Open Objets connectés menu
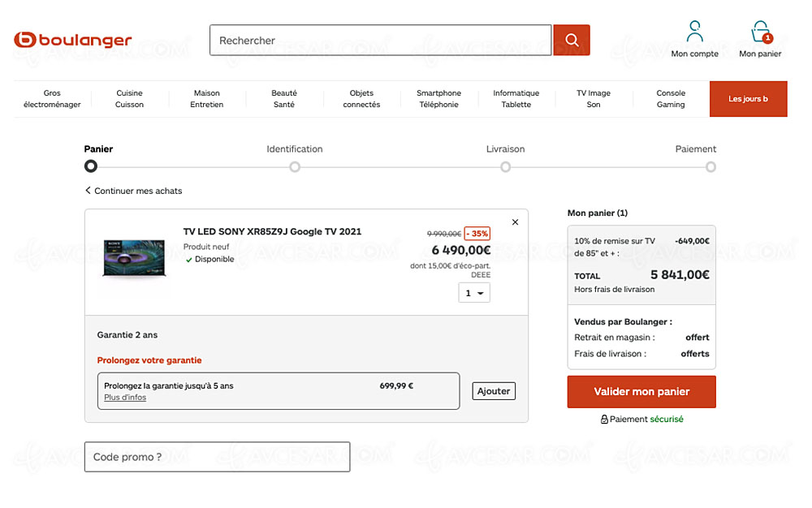812x508 pixels. tap(361, 99)
